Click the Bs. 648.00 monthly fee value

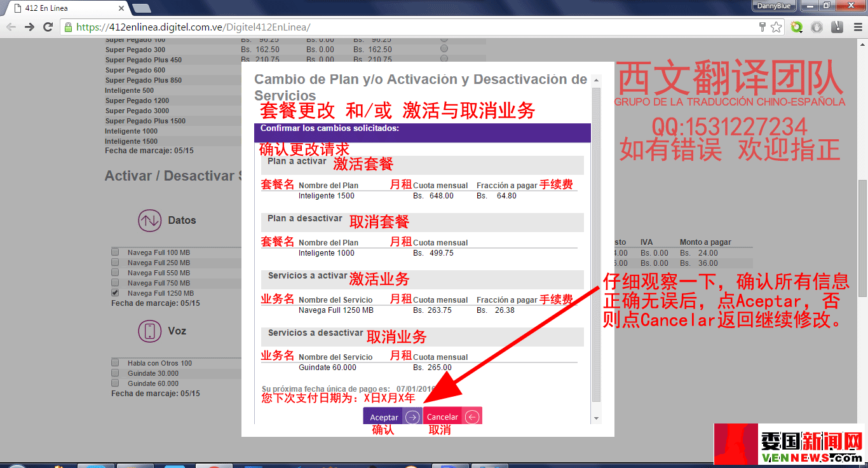[x=433, y=196]
